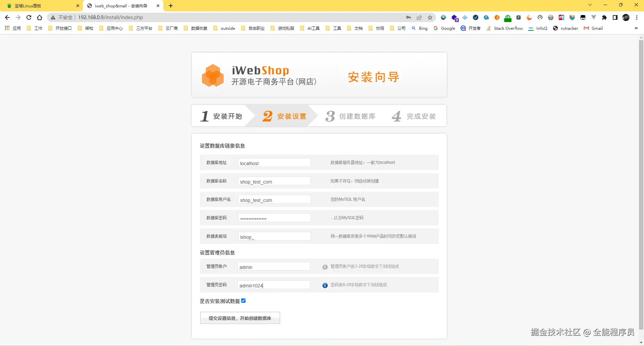Viewport: 644px width, 346px height.
Task: Toggle the browser side panel icon
Action: tap(615, 17)
